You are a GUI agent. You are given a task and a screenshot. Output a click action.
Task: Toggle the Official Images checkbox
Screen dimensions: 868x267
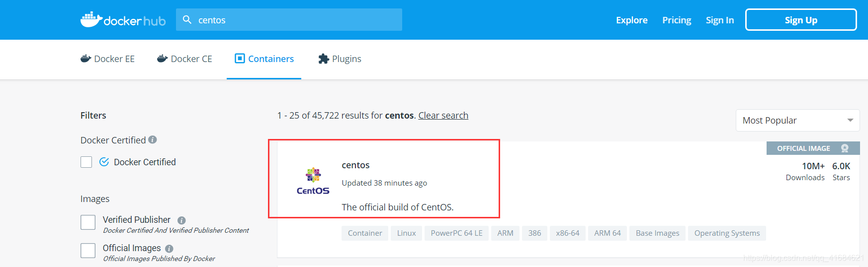88,251
